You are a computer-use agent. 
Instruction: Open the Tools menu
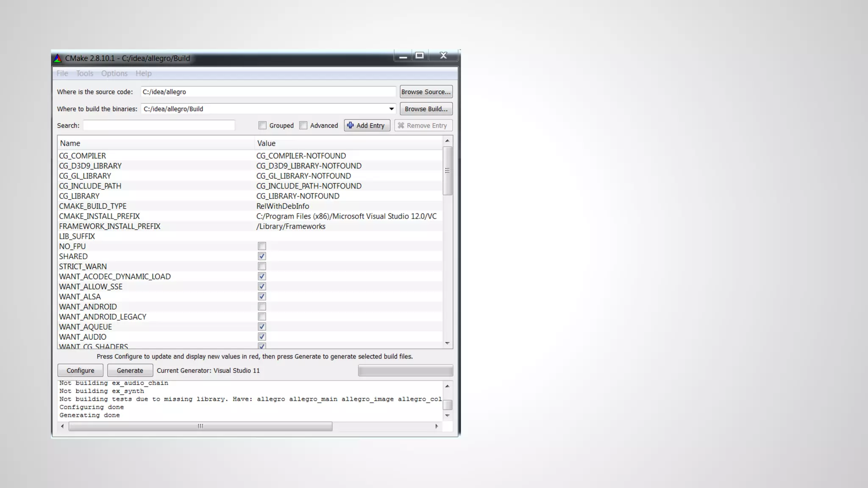click(x=84, y=73)
